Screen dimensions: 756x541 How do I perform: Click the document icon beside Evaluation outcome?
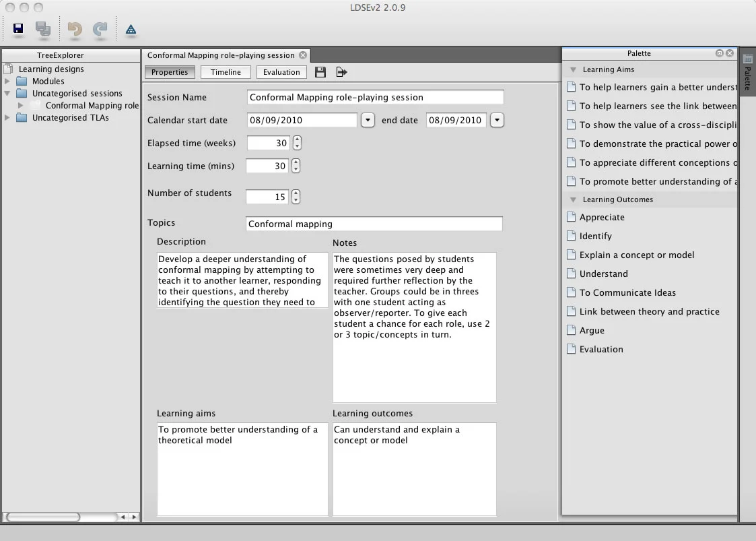click(x=572, y=348)
